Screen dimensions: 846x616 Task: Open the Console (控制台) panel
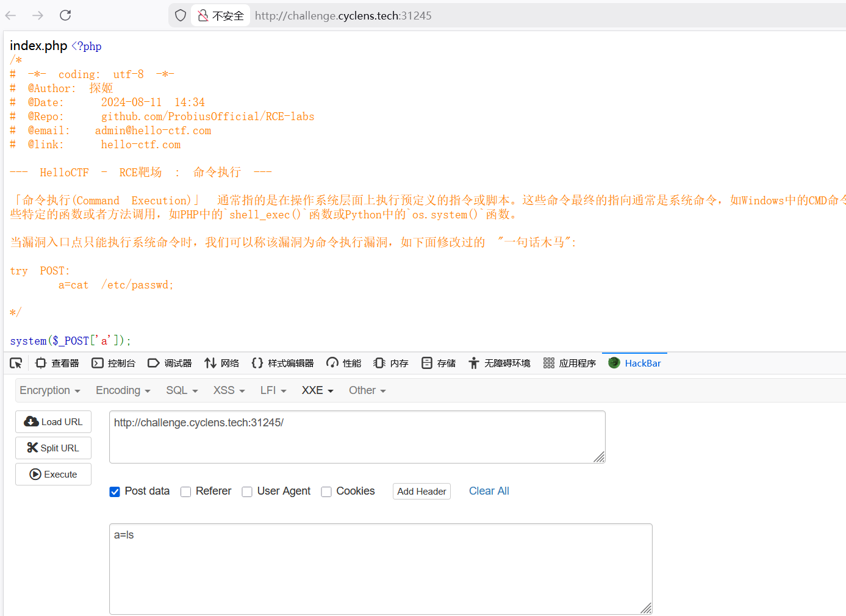coord(113,364)
